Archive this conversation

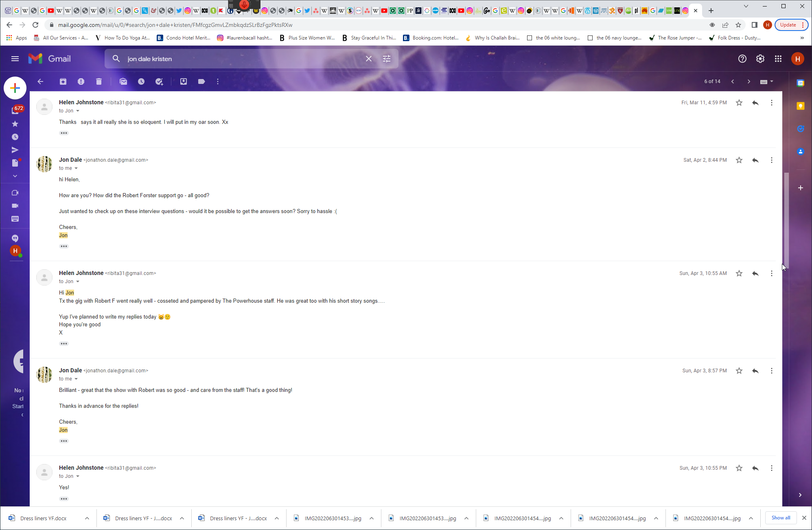tap(63, 81)
